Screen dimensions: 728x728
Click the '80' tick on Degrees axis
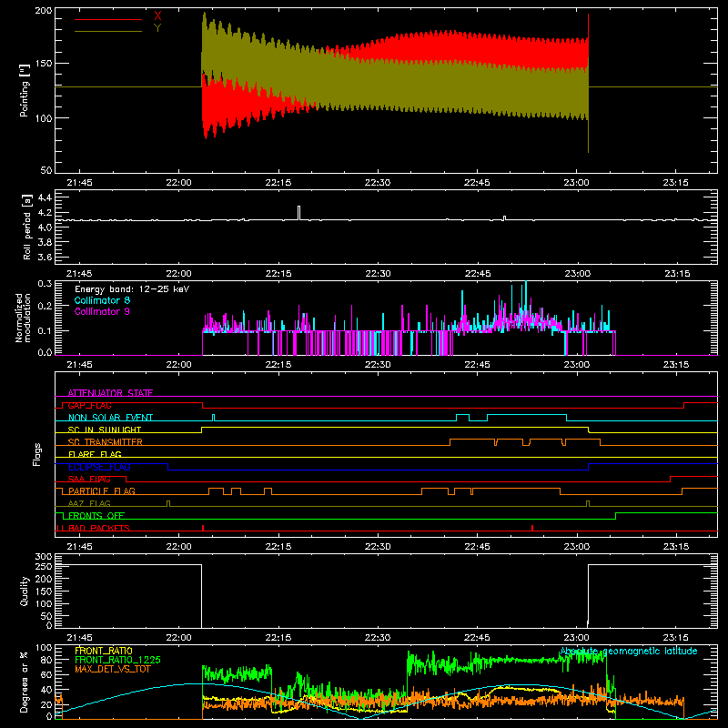click(46, 660)
